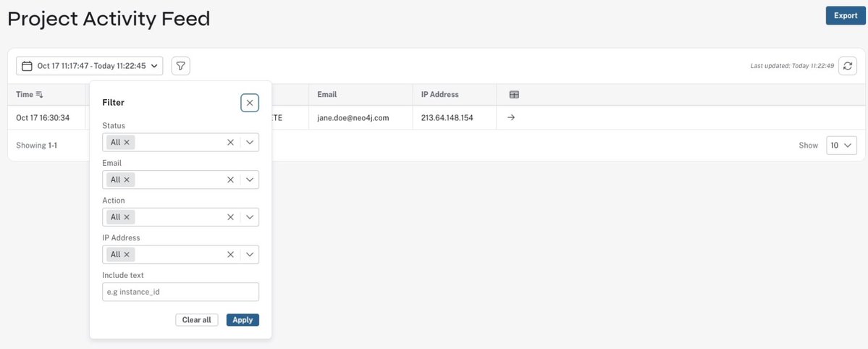Clear the Status filter selection
The height and width of the screenshot is (349, 868).
point(230,143)
